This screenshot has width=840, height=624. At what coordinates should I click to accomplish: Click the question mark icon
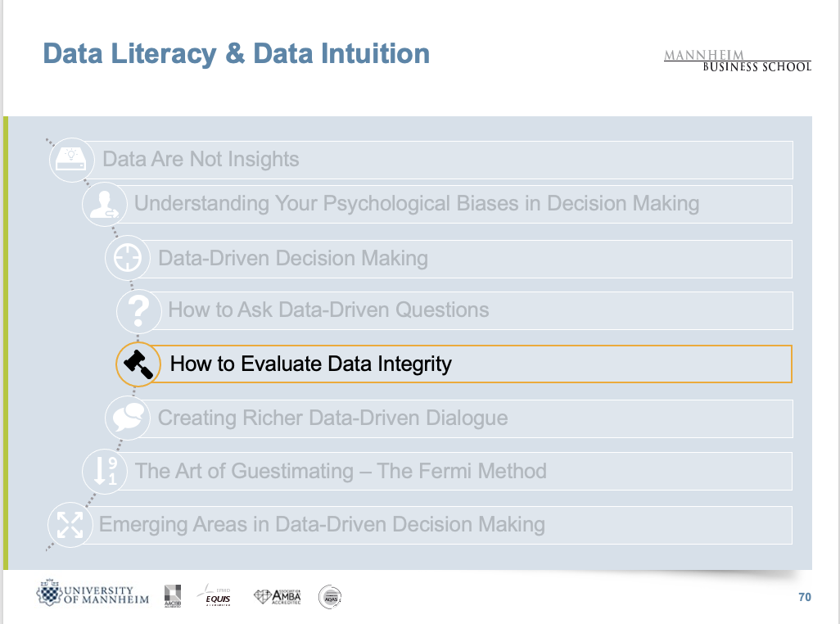click(x=139, y=310)
